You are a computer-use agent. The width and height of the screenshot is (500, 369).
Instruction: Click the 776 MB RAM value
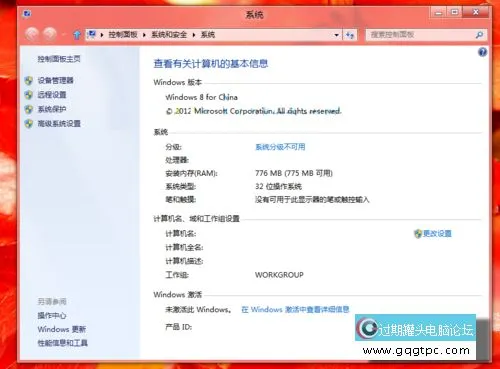(294, 173)
